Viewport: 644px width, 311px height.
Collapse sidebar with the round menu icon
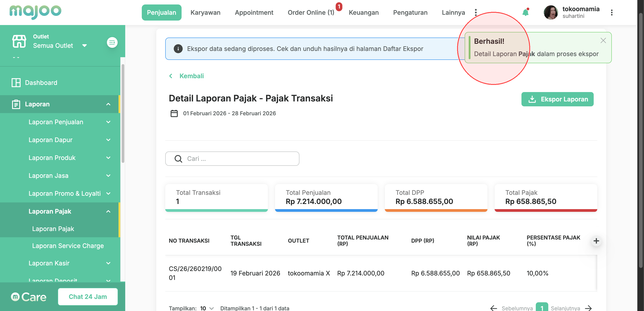[112, 42]
